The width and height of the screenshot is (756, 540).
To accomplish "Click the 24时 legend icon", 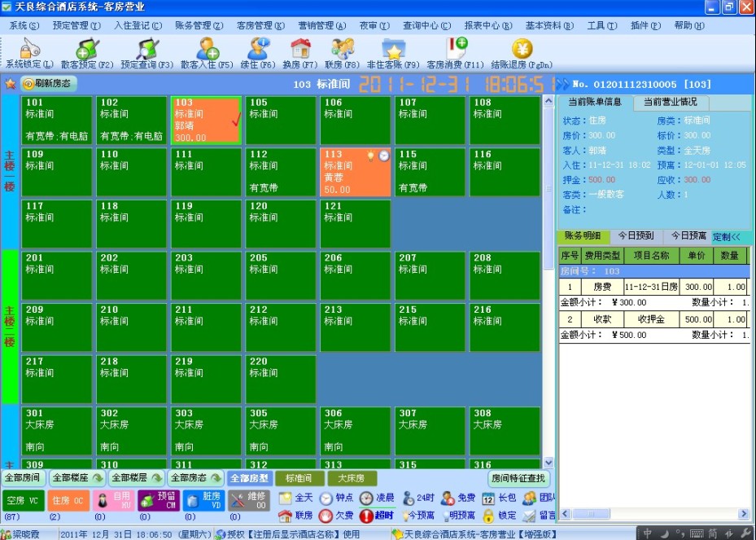I will click(409, 498).
